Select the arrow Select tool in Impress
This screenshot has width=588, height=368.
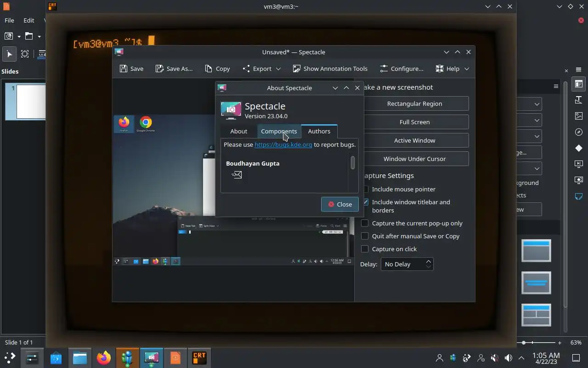pyautogui.click(x=9, y=54)
